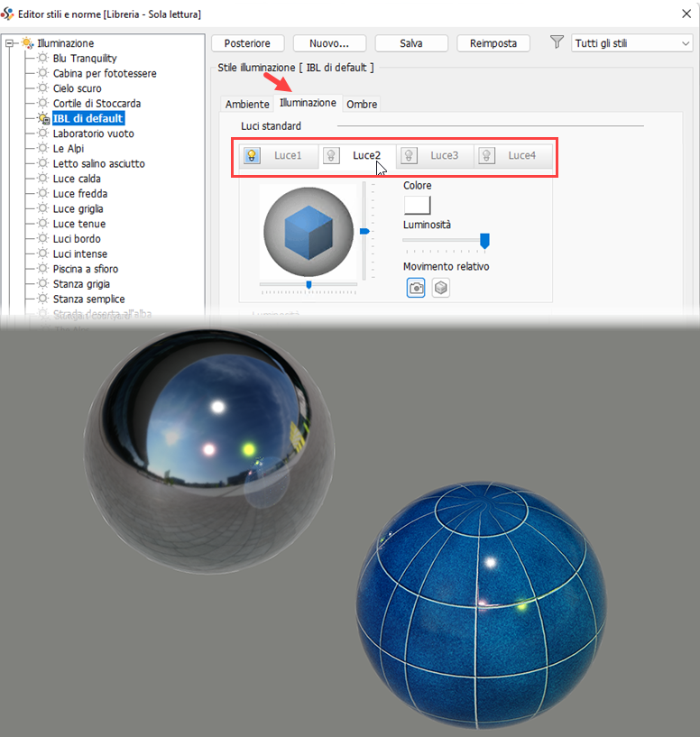Select Blu Tranquility lighting style
The height and width of the screenshot is (737, 700).
pyautogui.click(x=85, y=59)
